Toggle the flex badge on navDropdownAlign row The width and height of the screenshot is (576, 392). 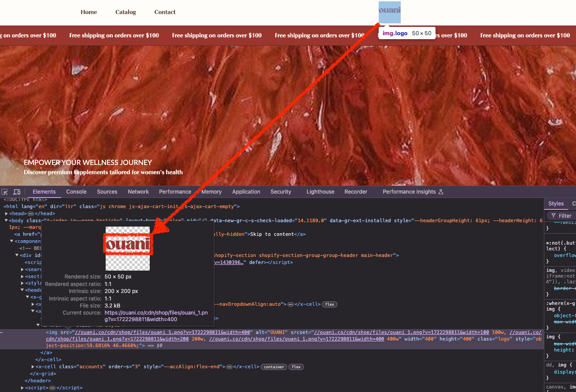329,304
